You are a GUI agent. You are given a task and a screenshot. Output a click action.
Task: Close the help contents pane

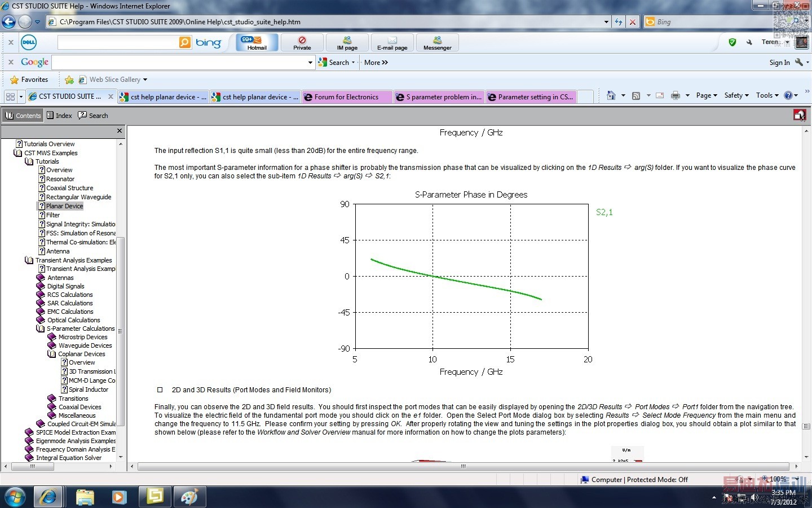click(x=120, y=131)
